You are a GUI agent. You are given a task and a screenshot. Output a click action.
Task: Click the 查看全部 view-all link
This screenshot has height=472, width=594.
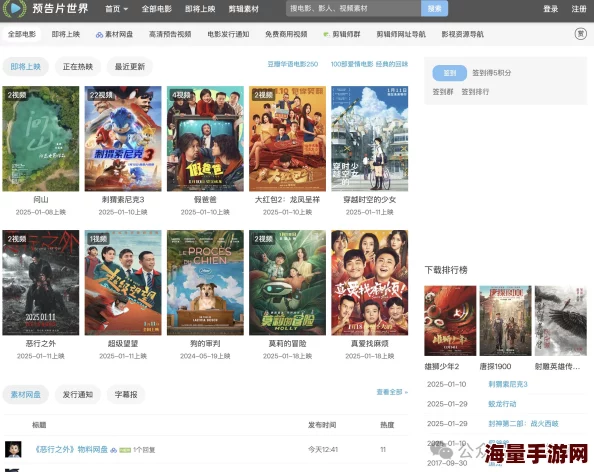(x=392, y=392)
